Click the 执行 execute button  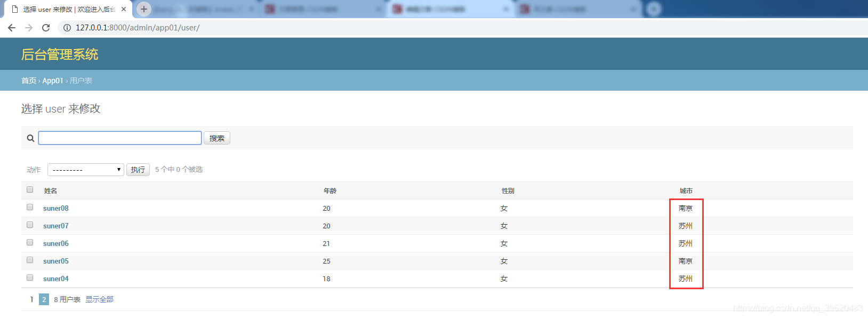click(x=138, y=170)
